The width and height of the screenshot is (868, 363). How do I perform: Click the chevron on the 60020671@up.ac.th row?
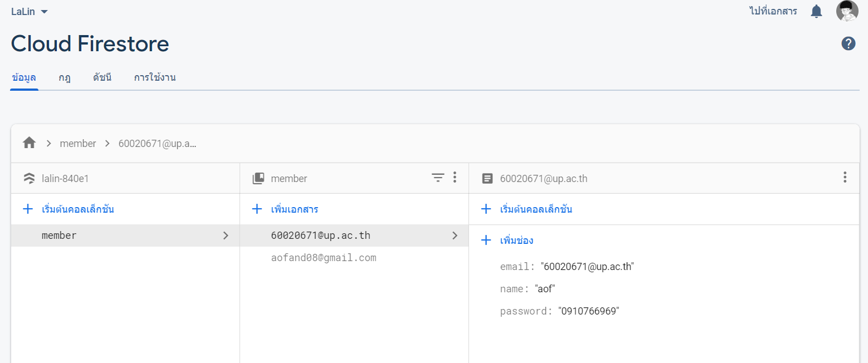pos(455,236)
